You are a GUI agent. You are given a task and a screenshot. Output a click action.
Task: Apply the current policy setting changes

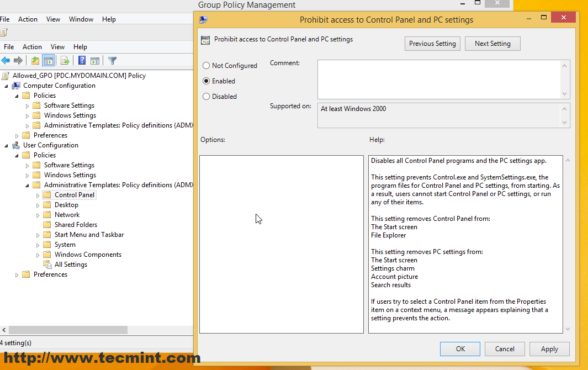click(x=549, y=348)
